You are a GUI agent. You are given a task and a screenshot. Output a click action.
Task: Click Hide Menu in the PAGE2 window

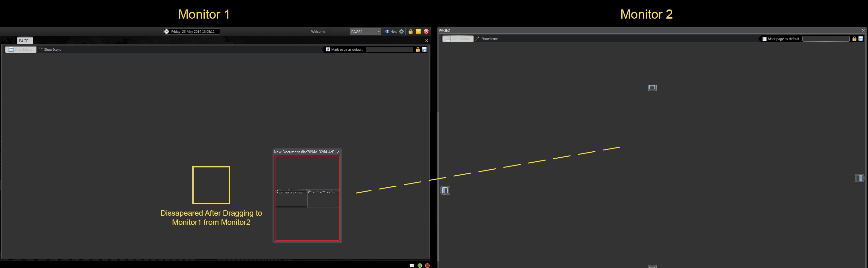coord(458,39)
